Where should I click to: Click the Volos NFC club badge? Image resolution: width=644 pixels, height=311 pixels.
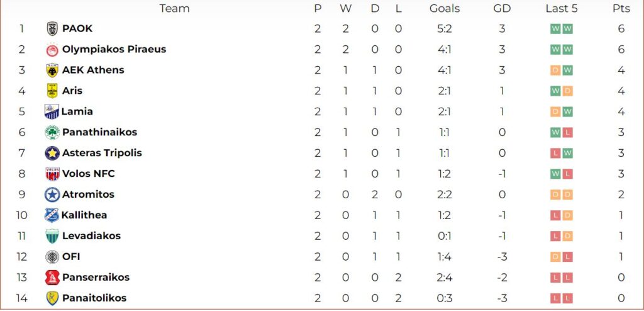pos(52,174)
